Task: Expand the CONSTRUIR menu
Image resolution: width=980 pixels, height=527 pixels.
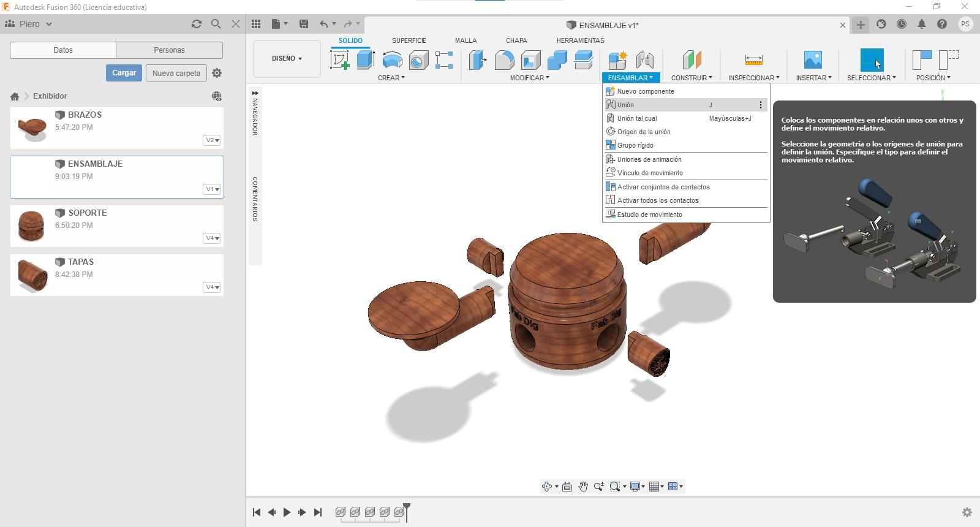Action: coord(692,78)
